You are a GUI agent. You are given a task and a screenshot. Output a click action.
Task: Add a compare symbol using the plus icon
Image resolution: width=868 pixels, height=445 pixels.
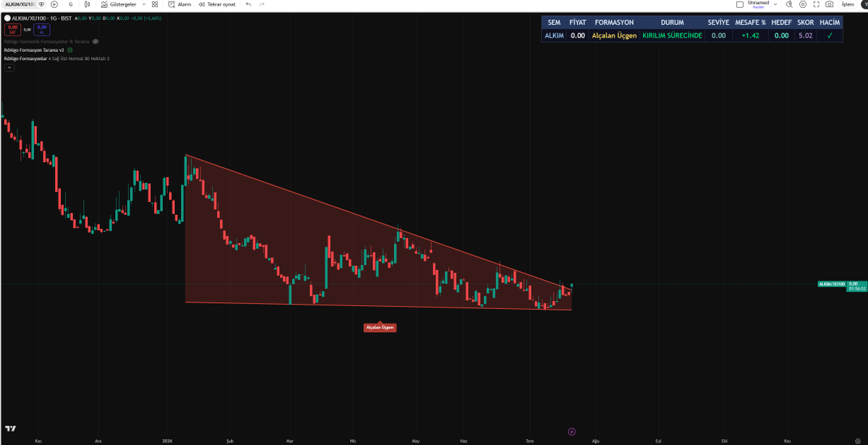click(54, 4)
